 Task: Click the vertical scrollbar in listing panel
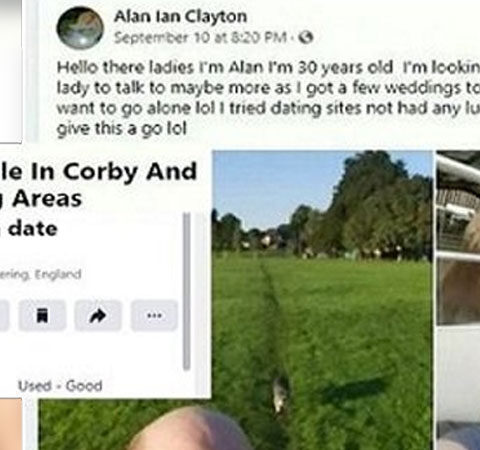coord(187,291)
